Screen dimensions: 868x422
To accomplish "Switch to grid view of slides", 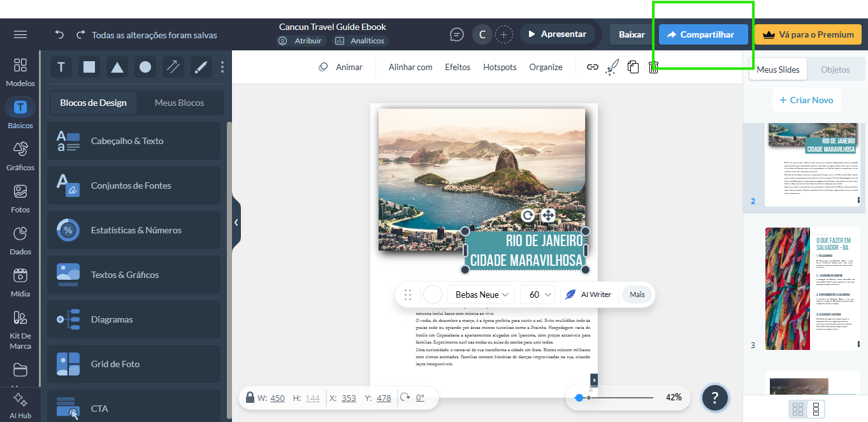I will [x=797, y=409].
